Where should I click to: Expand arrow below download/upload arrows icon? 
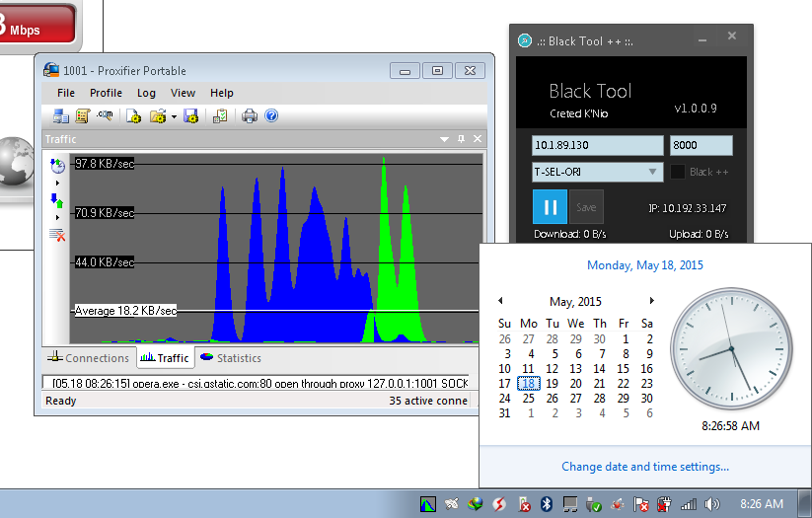pyautogui.click(x=57, y=217)
